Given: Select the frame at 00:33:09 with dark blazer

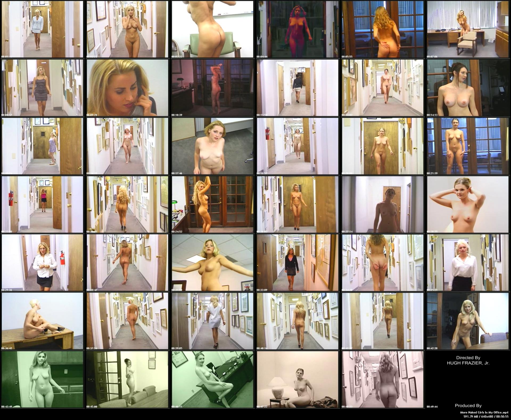Looking at the screenshot, I should click(x=298, y=262).
